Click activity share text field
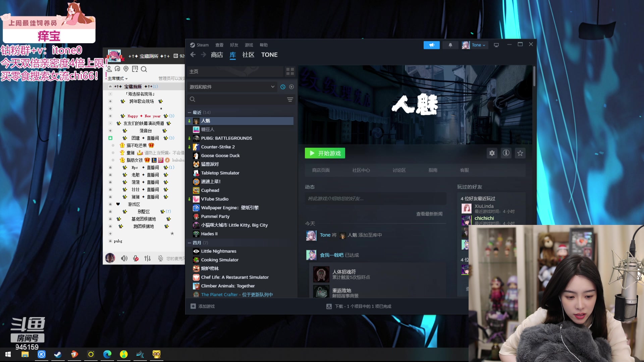This screenshot has height=362, width=644. [376, 198]
